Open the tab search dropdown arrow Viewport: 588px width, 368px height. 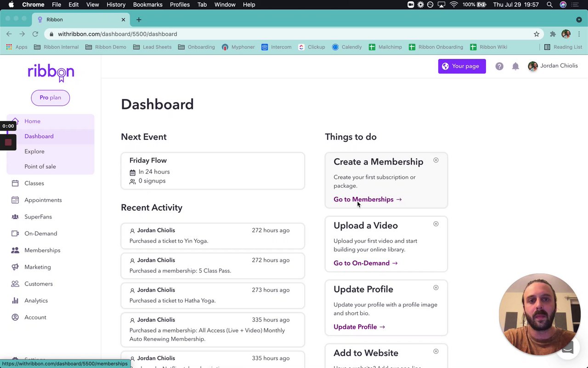(578, 20)
